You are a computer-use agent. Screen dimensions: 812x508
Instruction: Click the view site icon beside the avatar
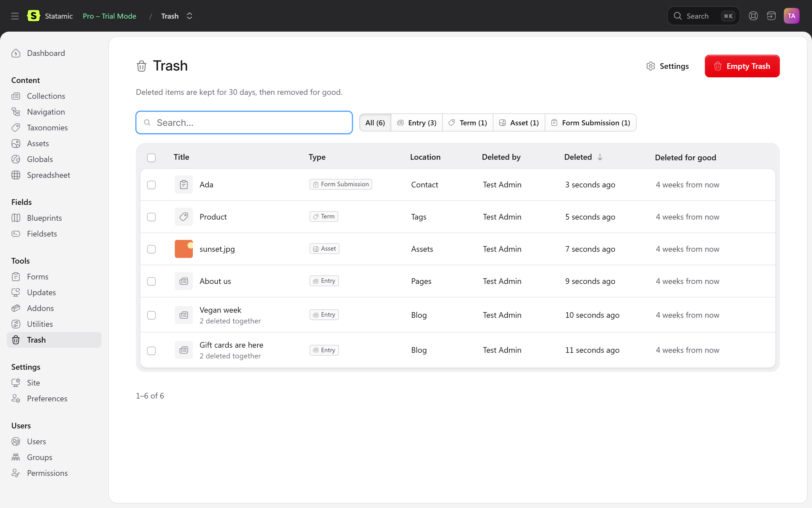tap(771, 16)
